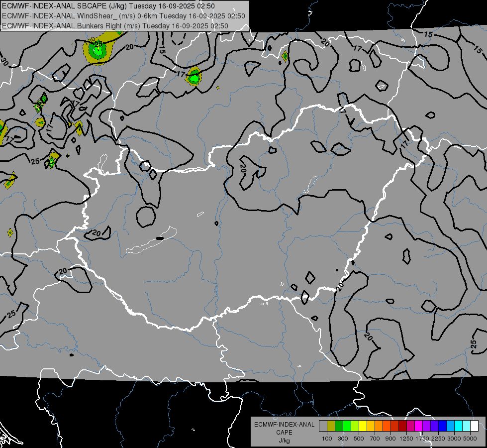
Task: Select the white legend swatch
Action: [x=474, y=426]
